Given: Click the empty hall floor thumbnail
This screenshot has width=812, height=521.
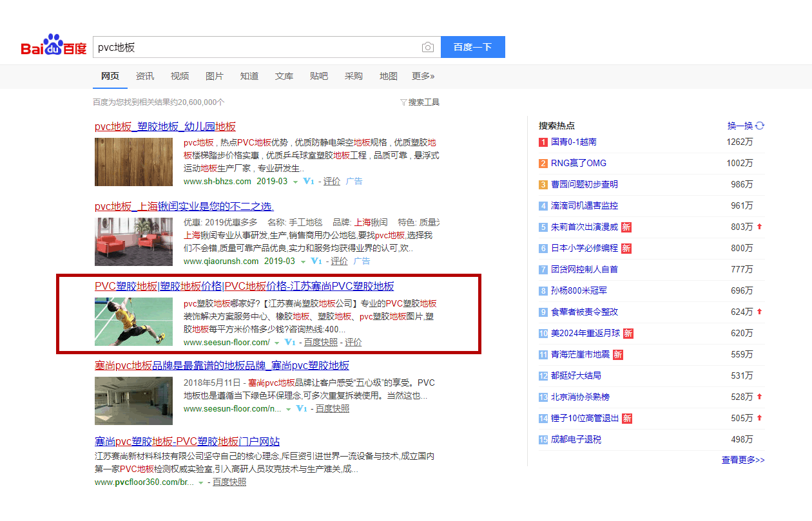Looking at the screenshot, I should click(x=133, y=401).
